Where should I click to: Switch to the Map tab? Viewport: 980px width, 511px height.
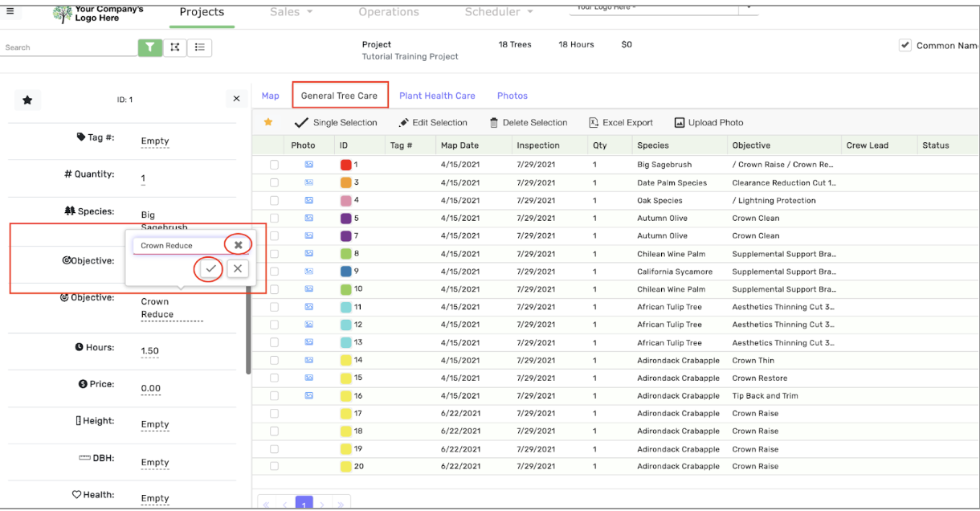point(271,96)
